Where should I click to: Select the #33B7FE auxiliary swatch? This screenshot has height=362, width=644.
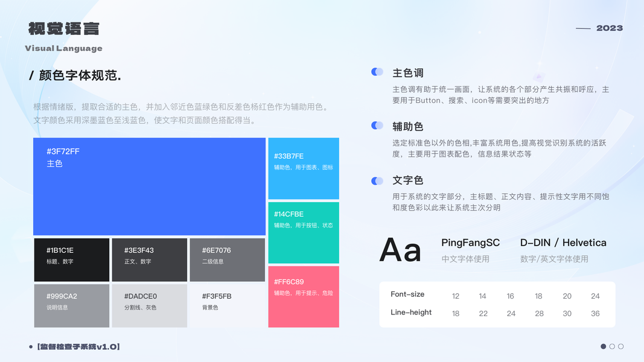(304, 168)
